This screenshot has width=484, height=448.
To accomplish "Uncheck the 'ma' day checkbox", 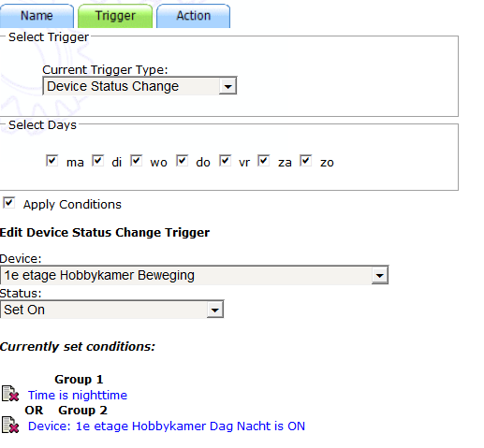I will pyautogui.click(x=51, y=161).
